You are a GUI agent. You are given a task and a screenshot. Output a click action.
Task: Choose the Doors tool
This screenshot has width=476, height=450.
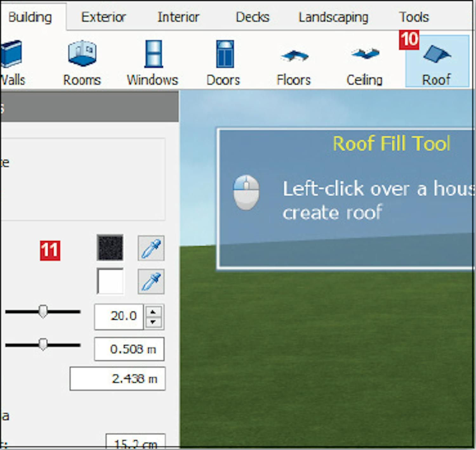tap(224, 62)
